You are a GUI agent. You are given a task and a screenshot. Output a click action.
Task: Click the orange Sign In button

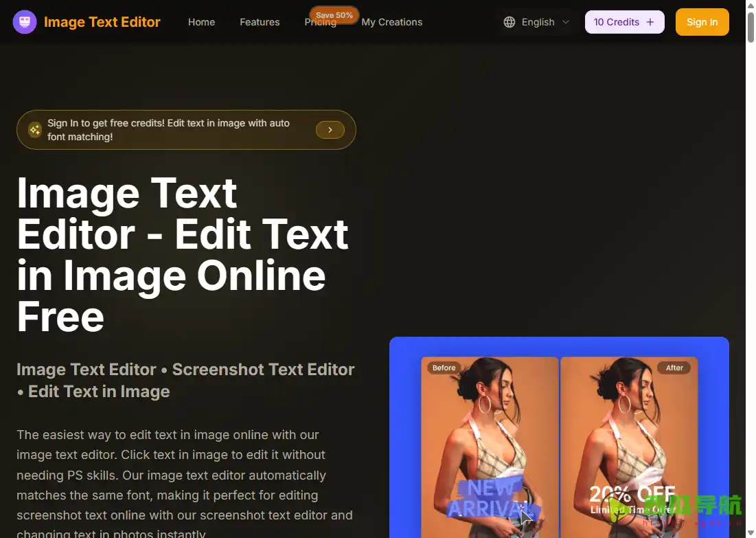click(702, 22)
